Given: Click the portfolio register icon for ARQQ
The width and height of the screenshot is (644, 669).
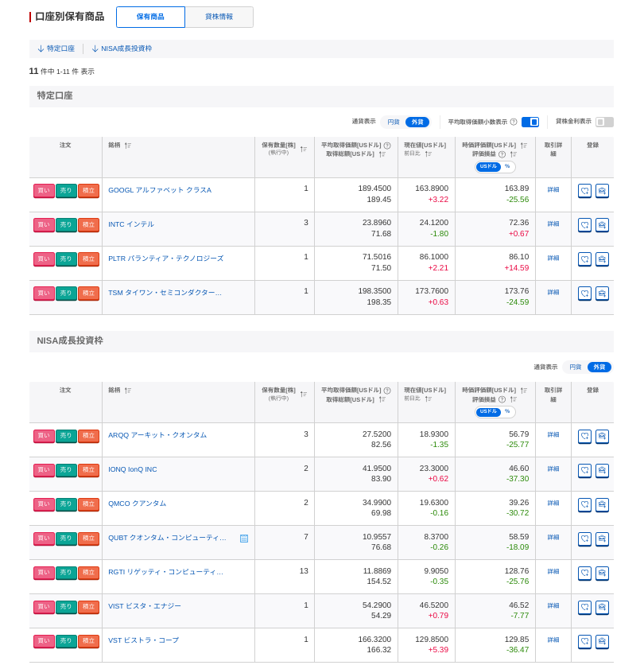Looking at the screenshot, I should tap(602, 437).
